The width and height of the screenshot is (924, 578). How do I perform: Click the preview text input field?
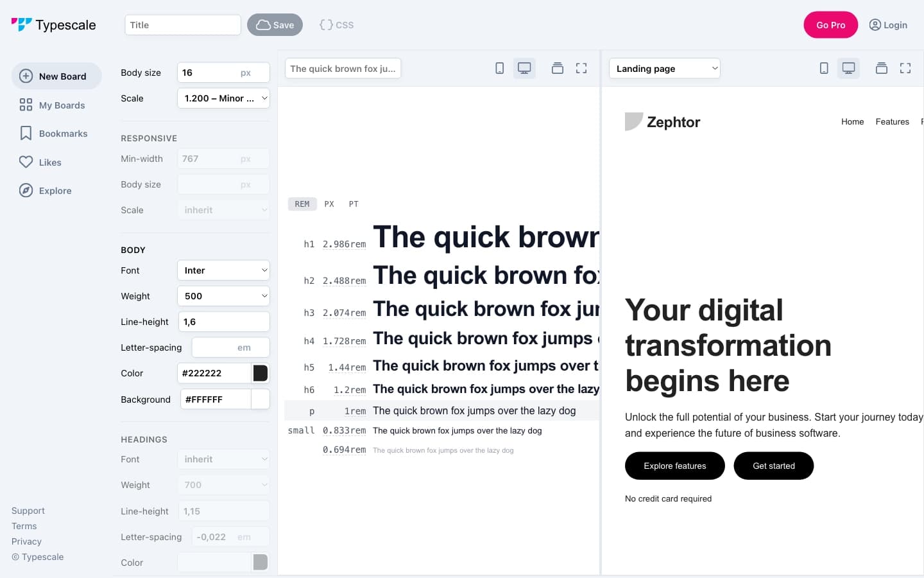[343, 68]
